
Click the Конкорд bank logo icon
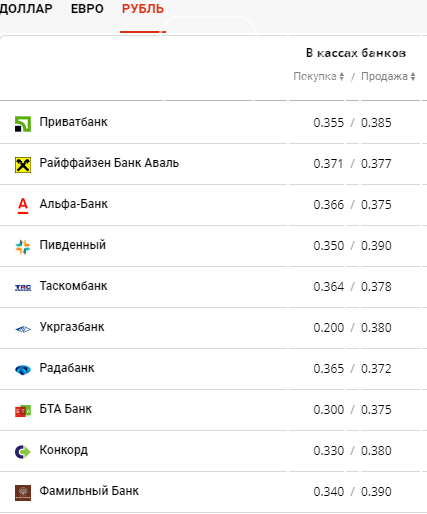(x=23, y=452)
